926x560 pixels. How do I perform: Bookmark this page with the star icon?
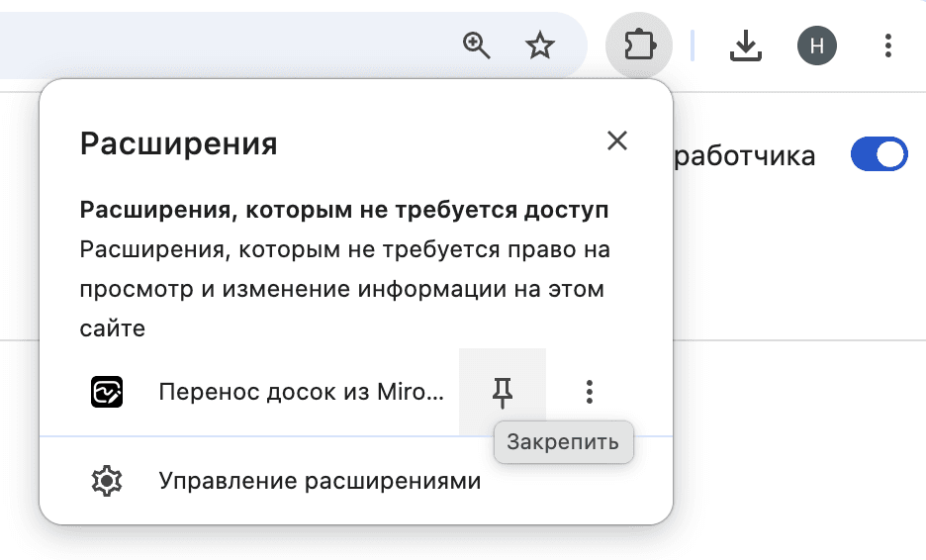[x=540, y=46]
